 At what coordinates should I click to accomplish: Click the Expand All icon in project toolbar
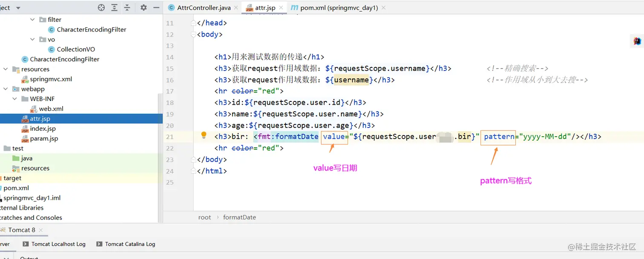click(114, 8)
